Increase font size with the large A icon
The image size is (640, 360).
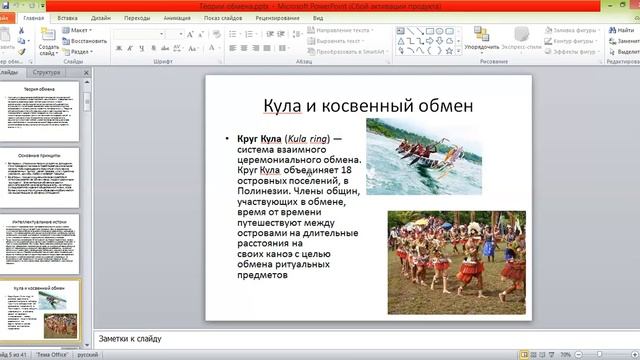point(190,35)
